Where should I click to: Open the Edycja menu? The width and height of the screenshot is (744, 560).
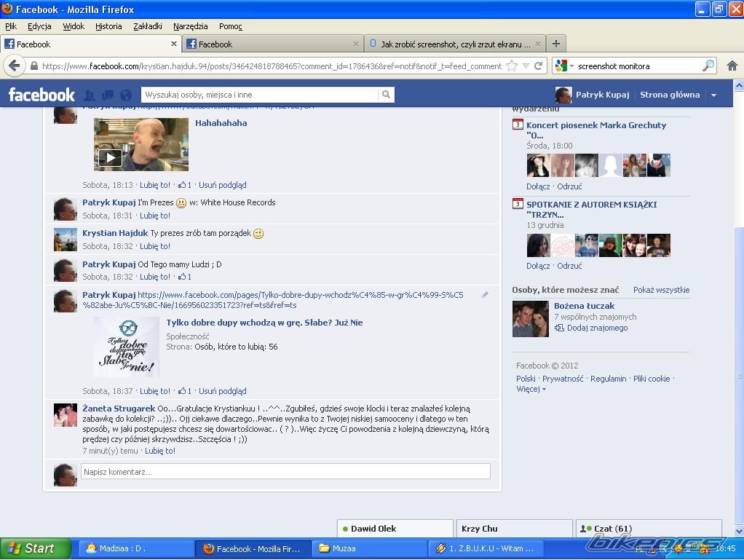pyautogui.click(x=39, y=26)
